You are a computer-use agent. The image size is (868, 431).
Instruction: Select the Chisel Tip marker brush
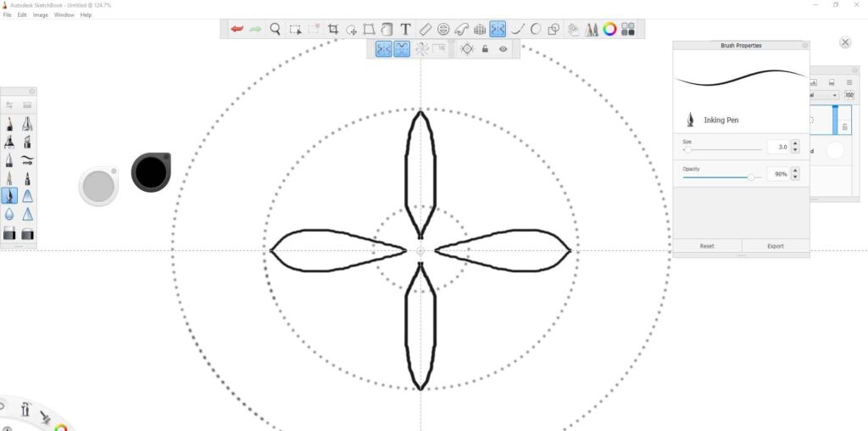[27, 142]
